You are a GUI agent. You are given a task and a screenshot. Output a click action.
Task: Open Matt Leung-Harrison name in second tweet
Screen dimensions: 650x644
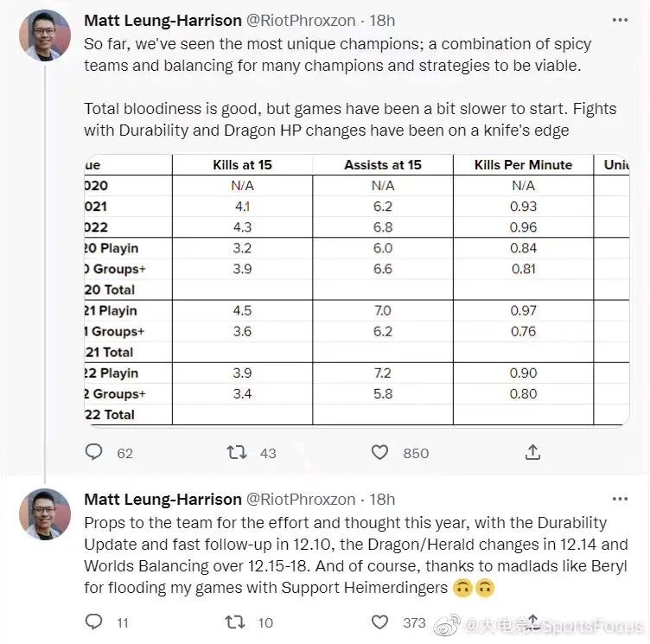click(x=162, y=500)
